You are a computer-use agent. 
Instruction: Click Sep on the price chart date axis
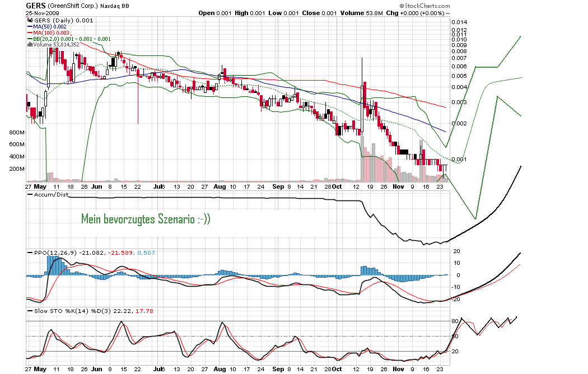click(x=278, y=186)
